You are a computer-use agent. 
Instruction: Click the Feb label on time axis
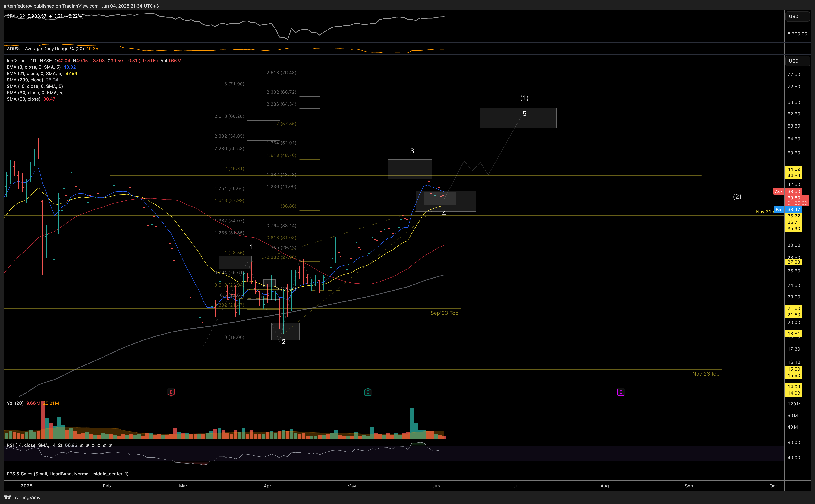(x=107, y=486)
